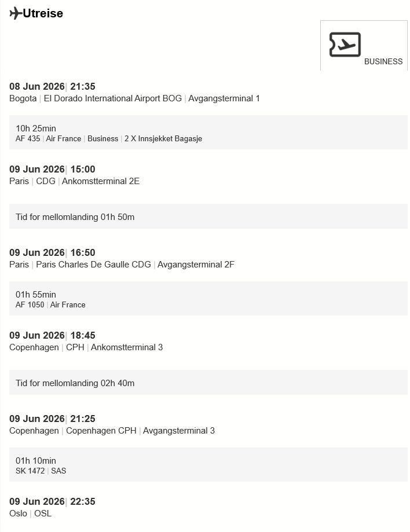
Task: Click the boarding pass ticket icon
Action: [x=345, y=45]
